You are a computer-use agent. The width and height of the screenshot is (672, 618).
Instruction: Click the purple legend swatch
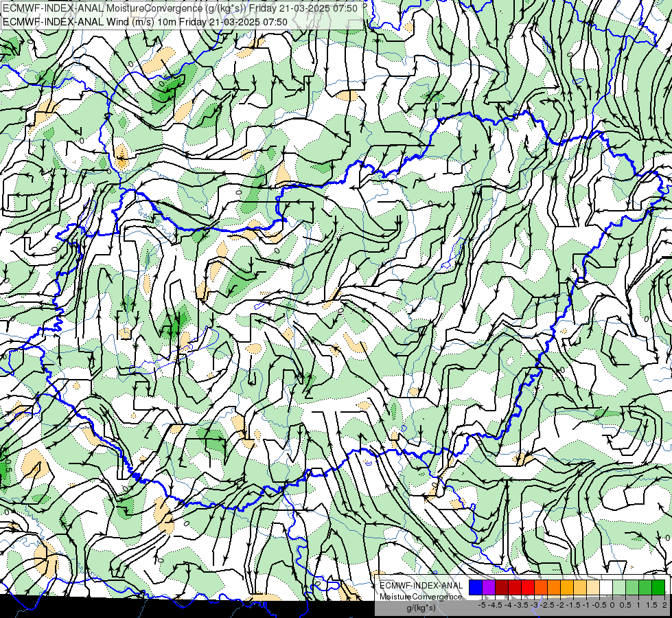pyautogui.click(x=489, y=587)
